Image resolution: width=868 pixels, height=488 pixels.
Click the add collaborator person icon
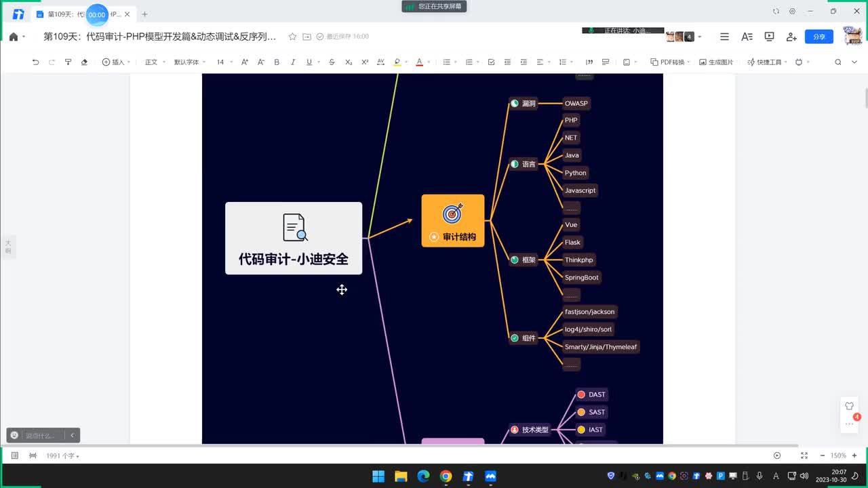tap(791, 37)
